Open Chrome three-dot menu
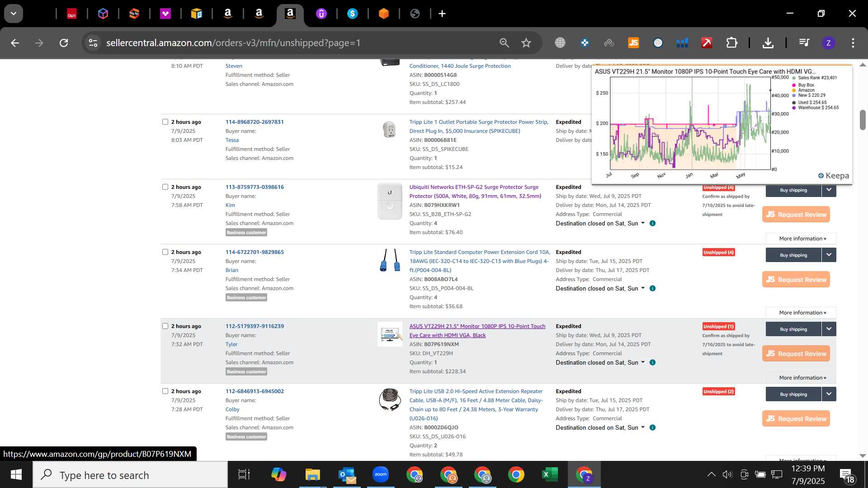Viewport: 868px width, 488px height. click(x=853, y=43)
